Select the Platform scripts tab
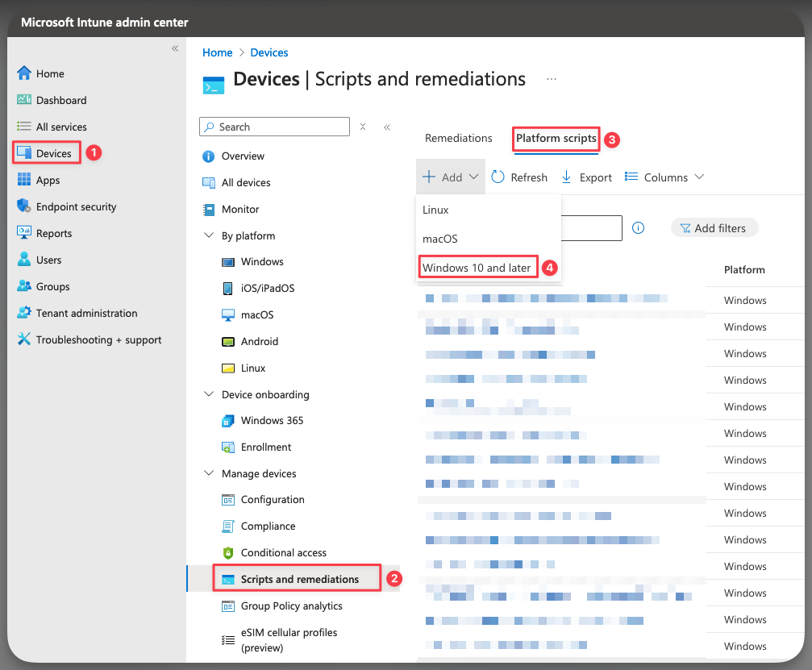 coord(556,138)
